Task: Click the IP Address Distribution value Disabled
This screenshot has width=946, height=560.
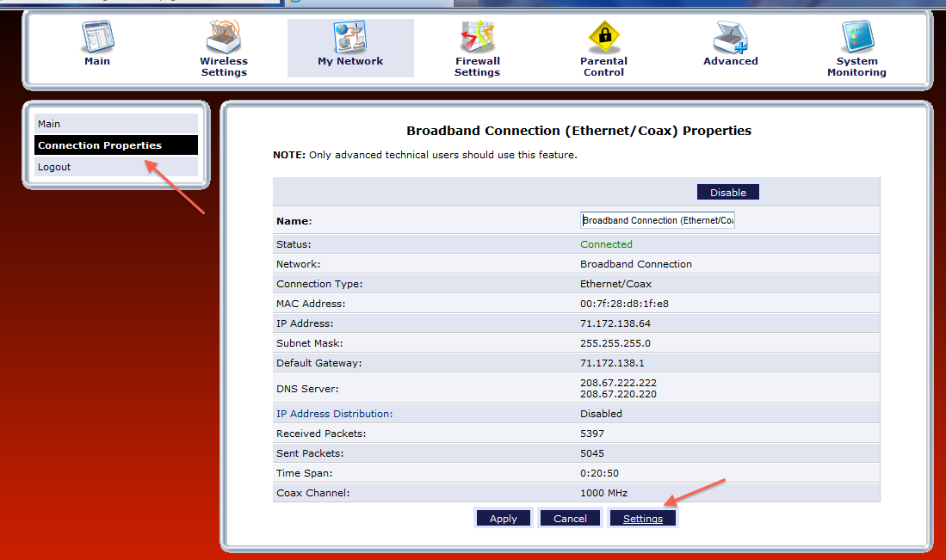Action: pos(601,414)
